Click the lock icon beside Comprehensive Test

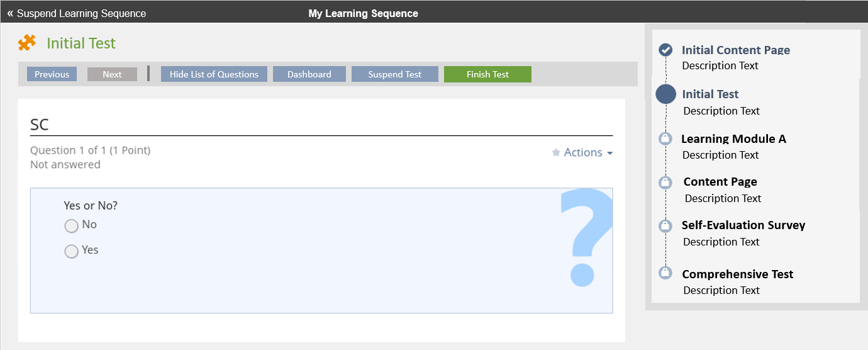point(665,273)
